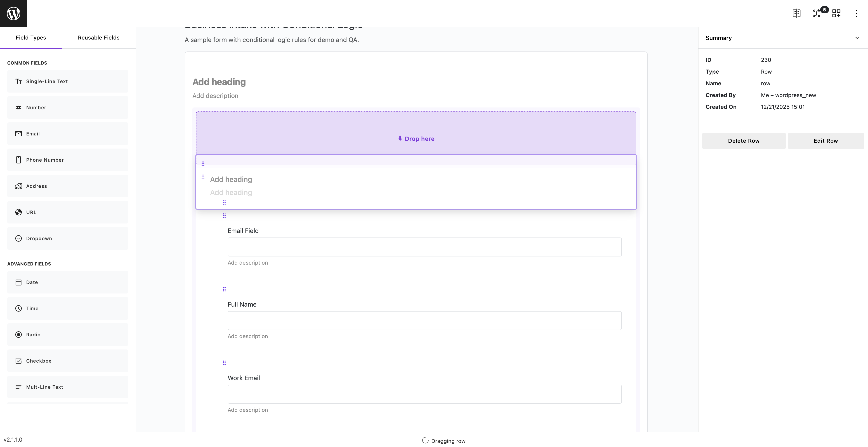This screenshot has height=447, width=868.
Task: Add a Time field to the form
Action: pos(67,308)
